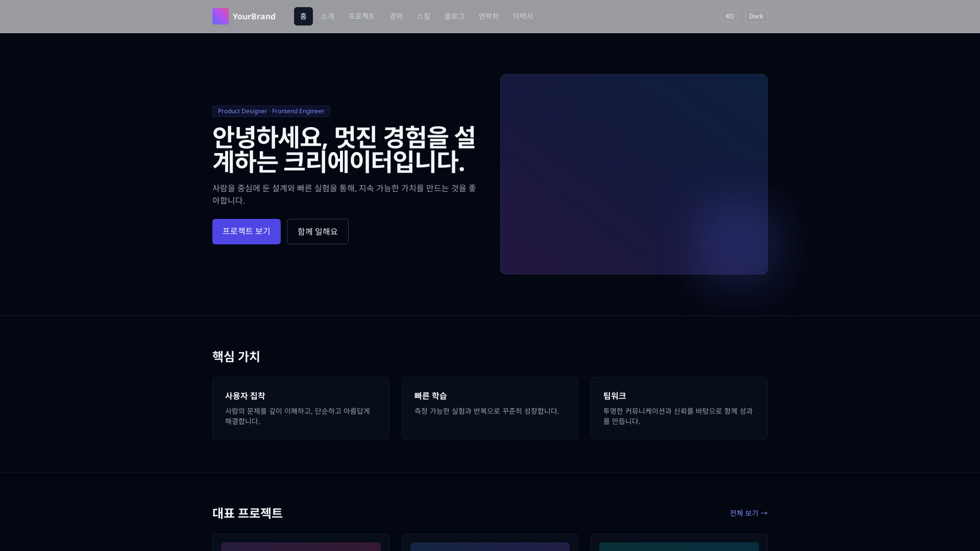Click the YourBrand brand name text

(x=254, y=16)
